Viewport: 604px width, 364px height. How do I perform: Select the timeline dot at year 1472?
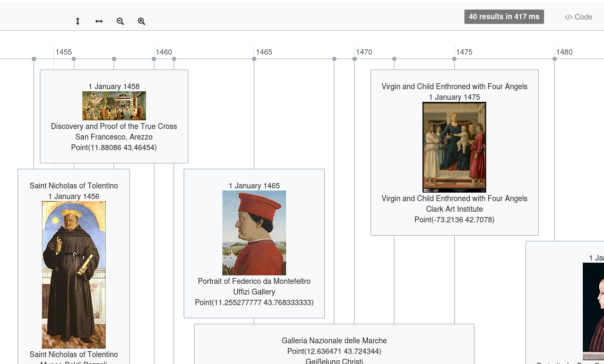[394, 59]
